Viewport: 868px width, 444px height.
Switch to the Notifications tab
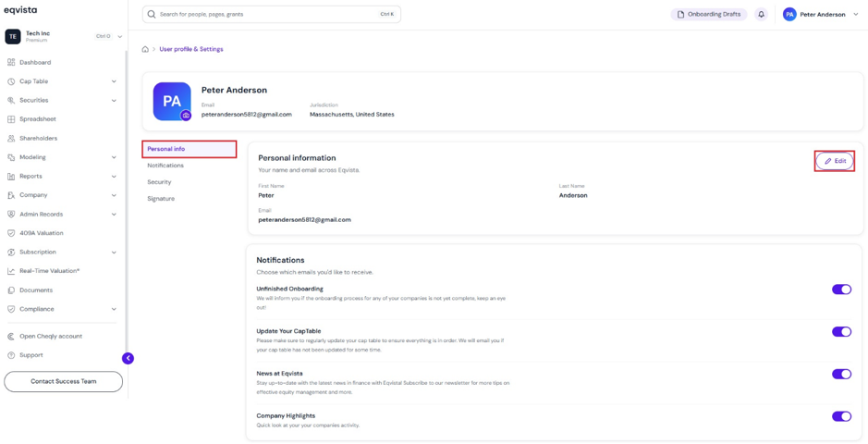tap(165, 166)
